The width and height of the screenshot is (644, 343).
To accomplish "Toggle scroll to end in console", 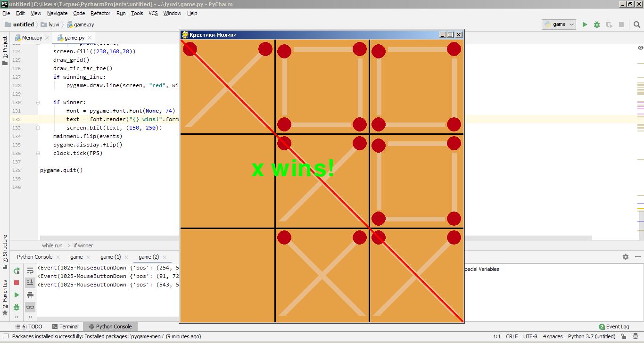I will pos(30,283).
